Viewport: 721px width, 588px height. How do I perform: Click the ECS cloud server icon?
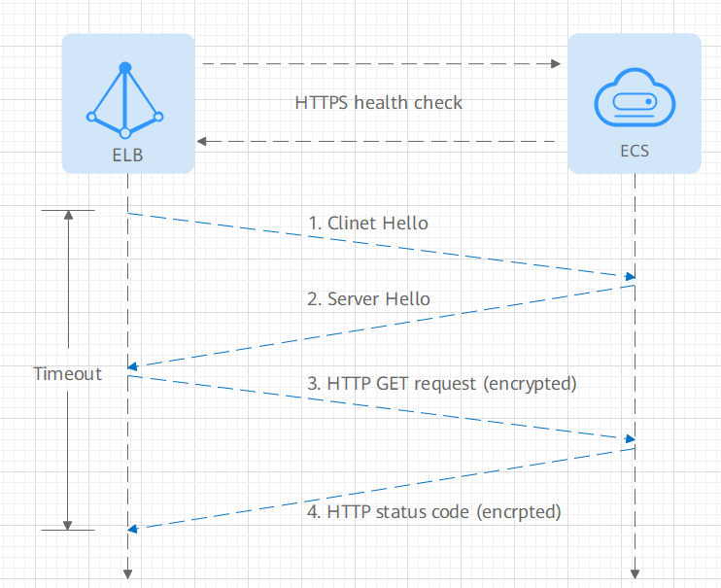(634, 99)
